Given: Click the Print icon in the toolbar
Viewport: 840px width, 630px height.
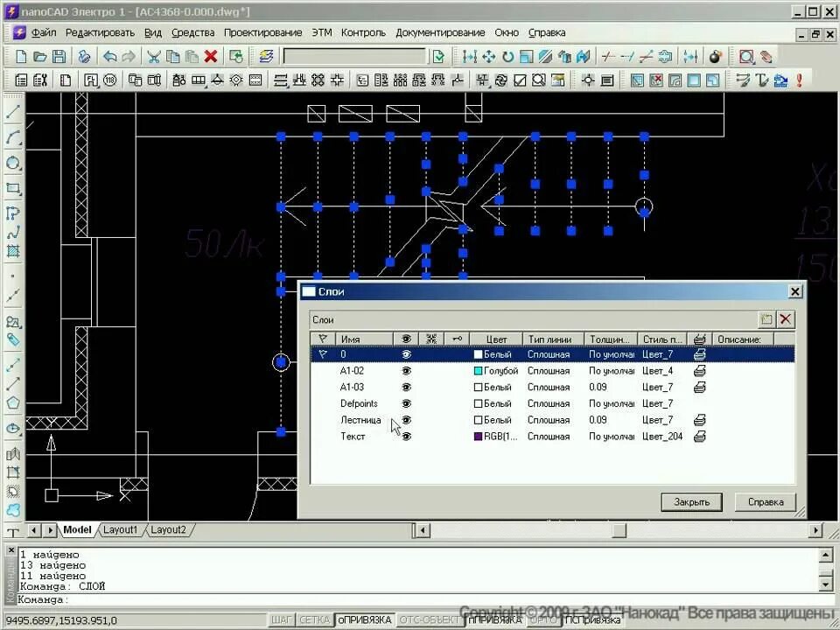Looking at the screenshot, I should pos(84,56).
